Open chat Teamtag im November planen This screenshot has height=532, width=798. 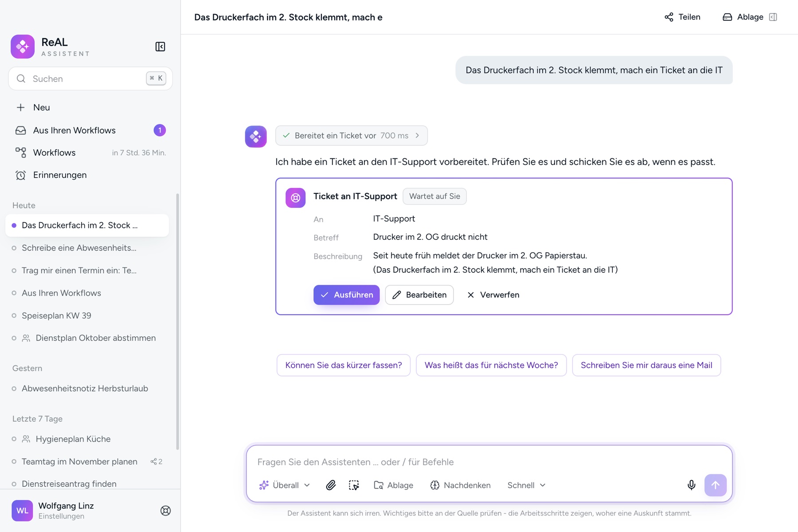87,462
